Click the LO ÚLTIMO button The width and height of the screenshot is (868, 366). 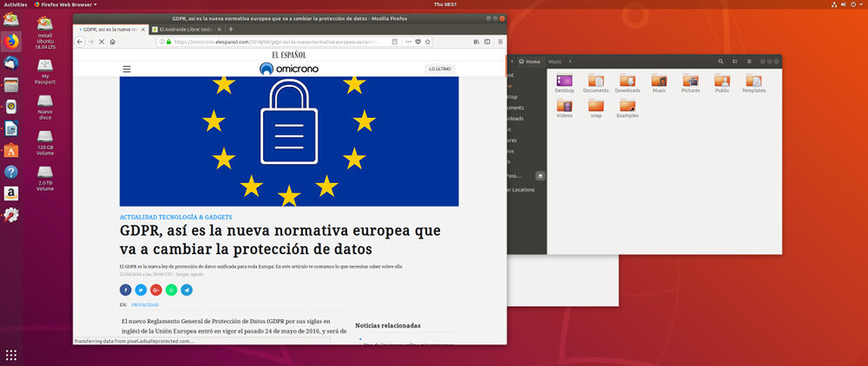pos(440,69)
